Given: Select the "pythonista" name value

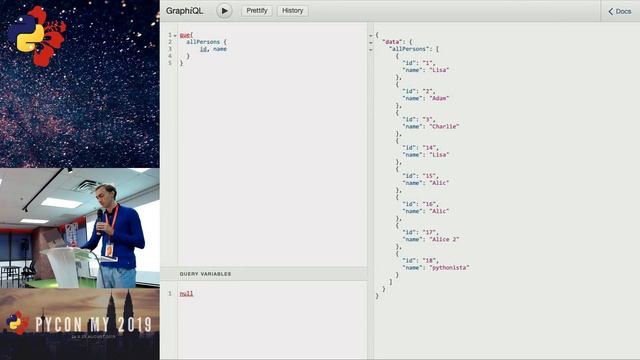Looking at the screenshot, I should (449, 268).
